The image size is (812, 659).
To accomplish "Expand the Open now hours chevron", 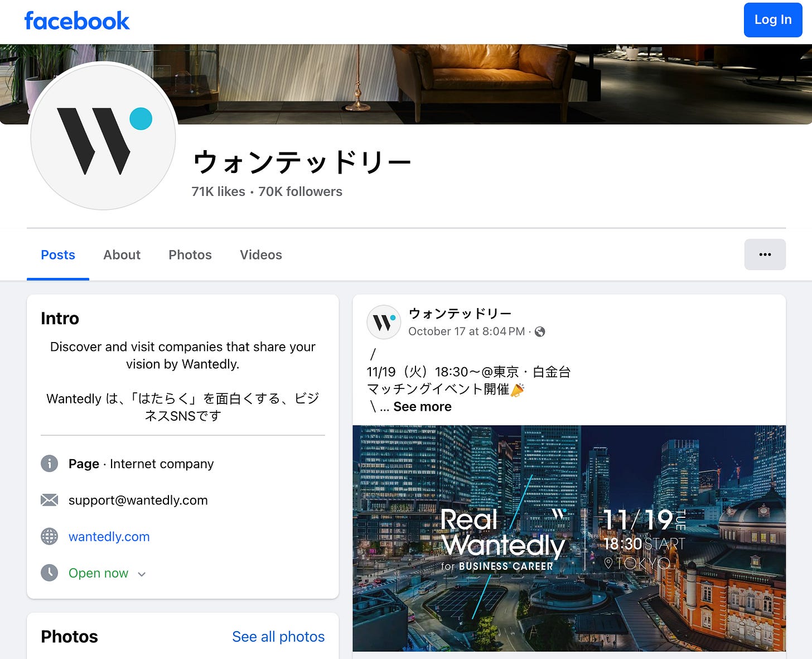I will click(142, 574).
